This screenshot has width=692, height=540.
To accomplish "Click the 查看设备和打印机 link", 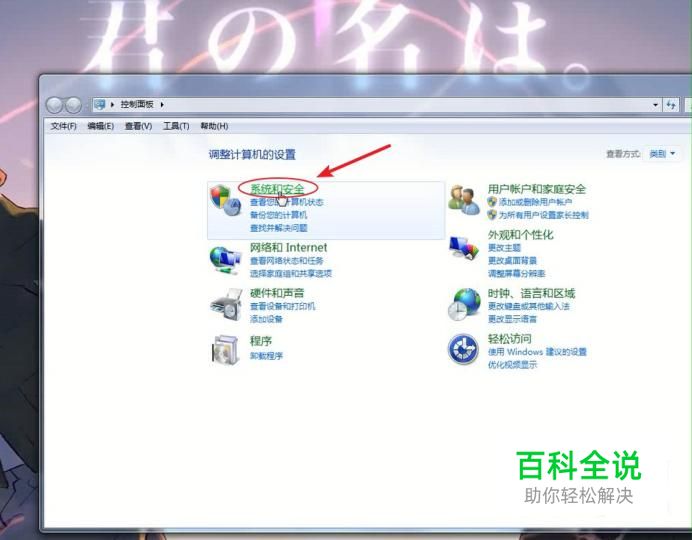I will pos(282,306).
